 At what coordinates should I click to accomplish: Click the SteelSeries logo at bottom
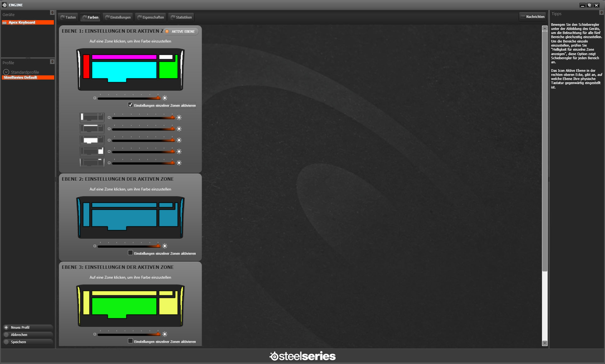click(x=302, y=356)
